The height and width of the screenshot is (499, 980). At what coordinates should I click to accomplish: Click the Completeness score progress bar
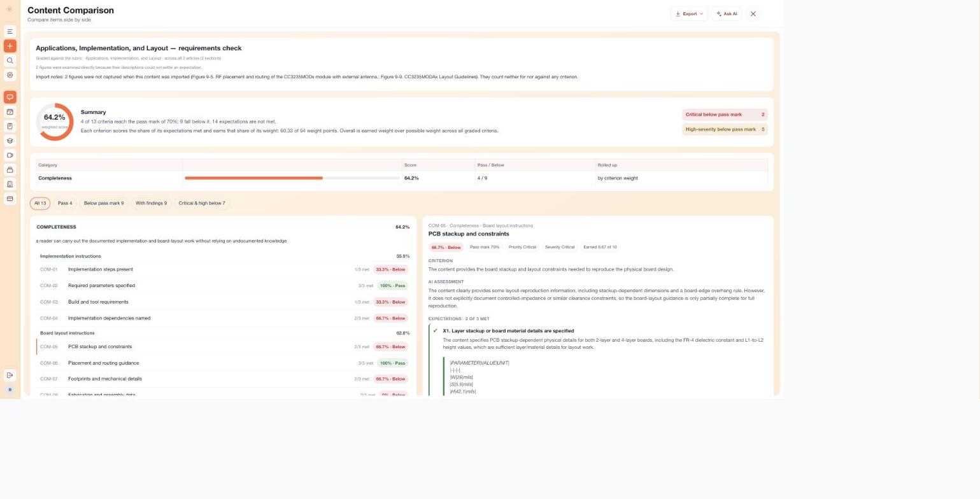[x=292, y=178]
